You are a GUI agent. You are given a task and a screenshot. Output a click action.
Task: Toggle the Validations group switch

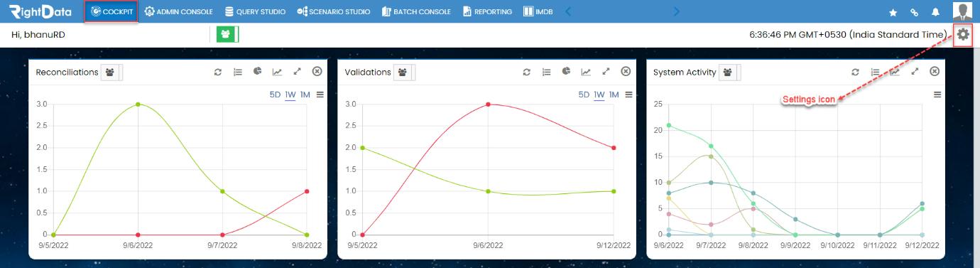coord(404,72)
